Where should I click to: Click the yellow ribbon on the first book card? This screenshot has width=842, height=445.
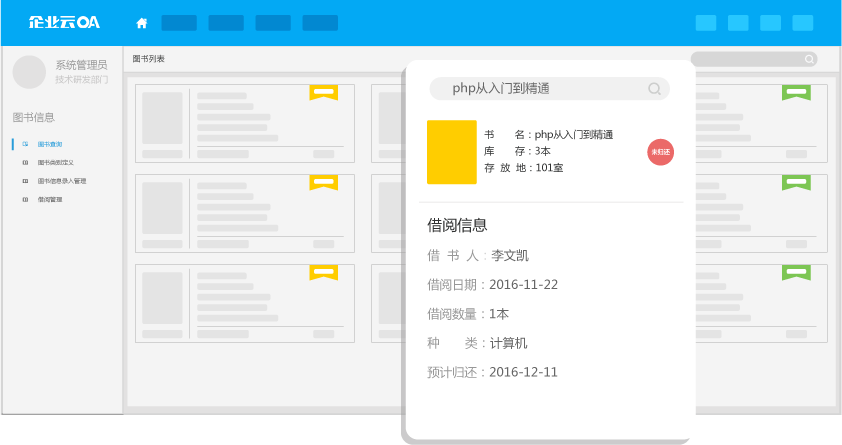(x=323, y=92)
